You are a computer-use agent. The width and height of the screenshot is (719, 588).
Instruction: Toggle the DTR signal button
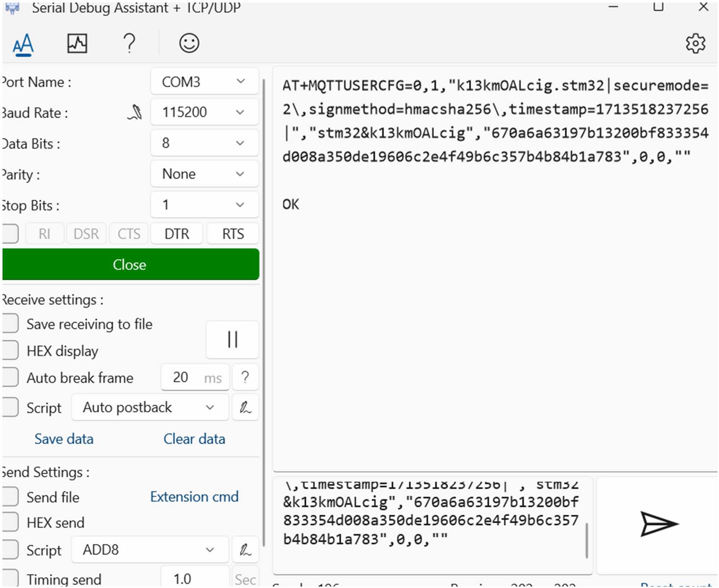(x=177, y=234)
